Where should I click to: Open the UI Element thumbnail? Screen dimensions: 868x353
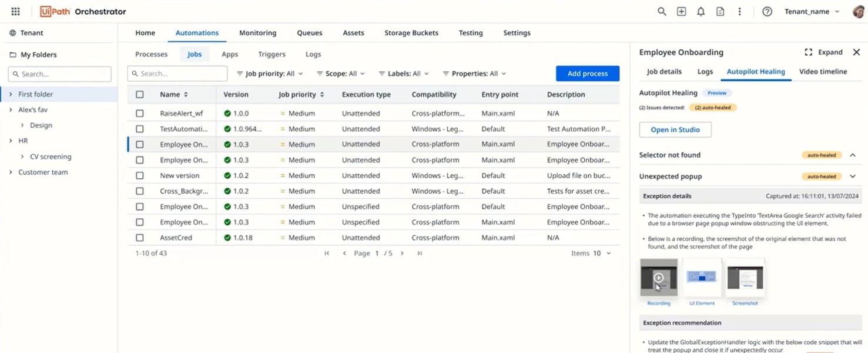point(702,277)
